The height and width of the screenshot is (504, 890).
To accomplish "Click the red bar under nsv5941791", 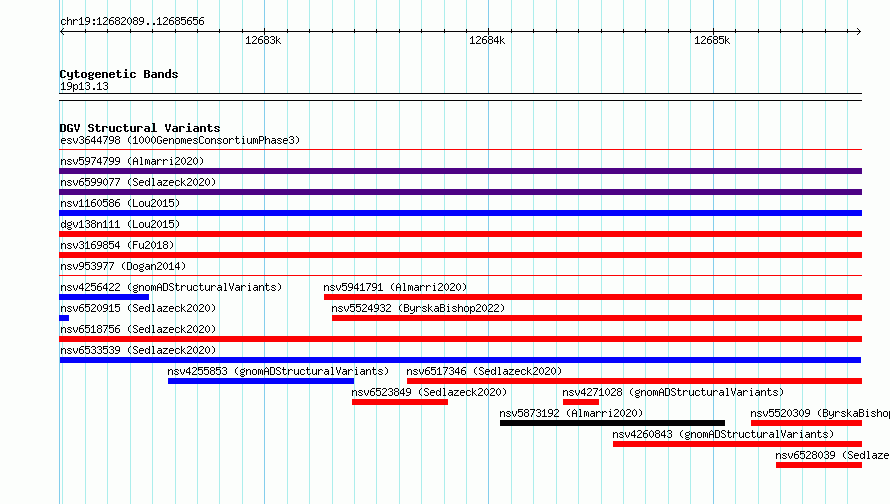I will click(593, 297).
